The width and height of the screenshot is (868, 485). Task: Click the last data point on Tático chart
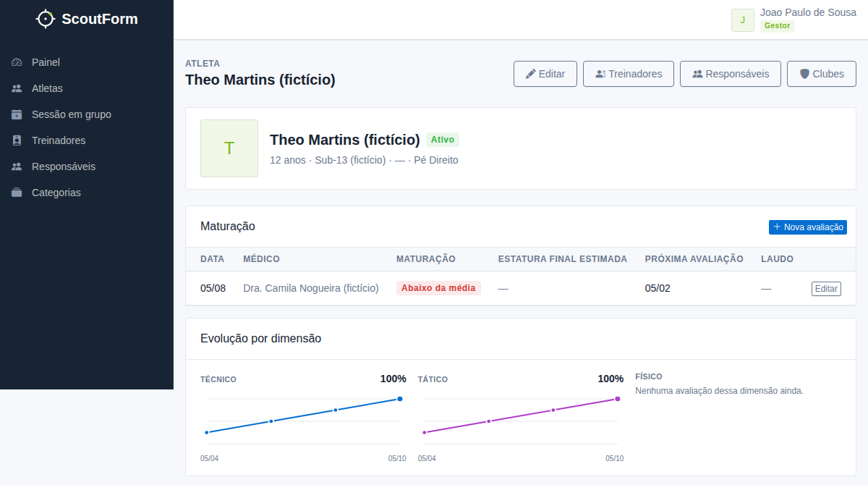pyautogui.click(x=618, y=399)
